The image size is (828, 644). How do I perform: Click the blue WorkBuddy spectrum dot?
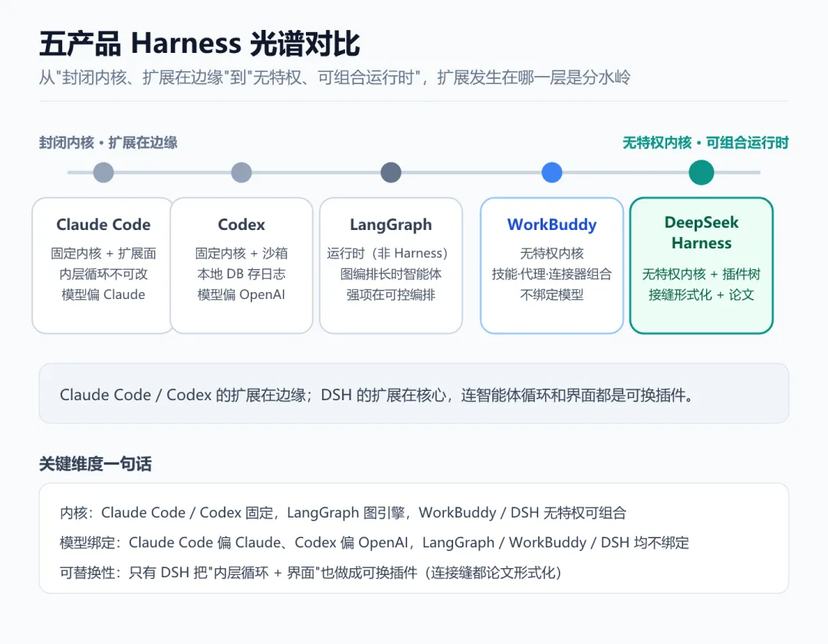pos(552,172)
